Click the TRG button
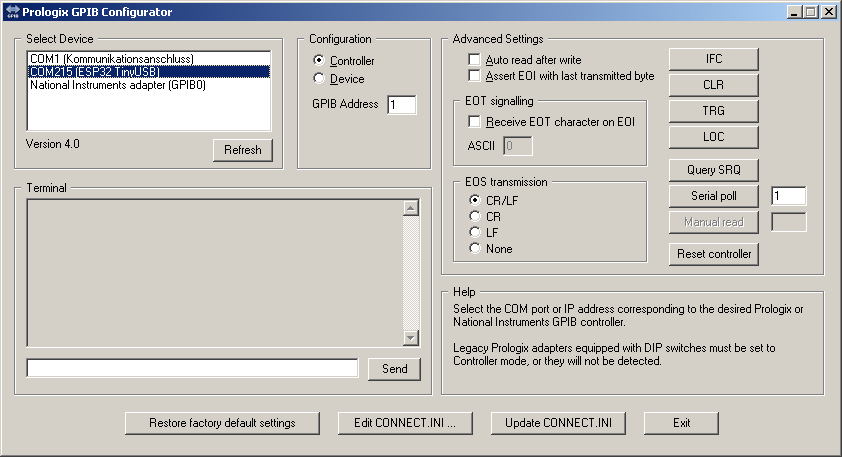Image resolution: width=842 pixels, height=457 pixels. click(x=714, y=111)
